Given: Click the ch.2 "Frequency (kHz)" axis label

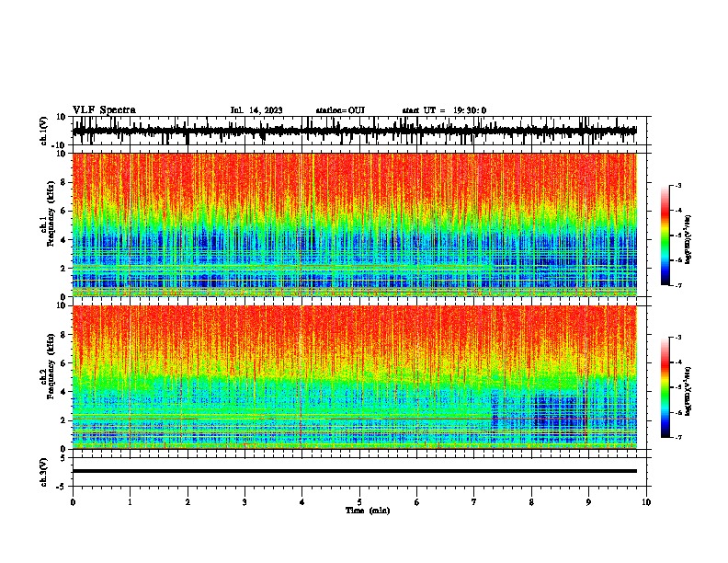Looking at the screenshot, I should point(51,366).
